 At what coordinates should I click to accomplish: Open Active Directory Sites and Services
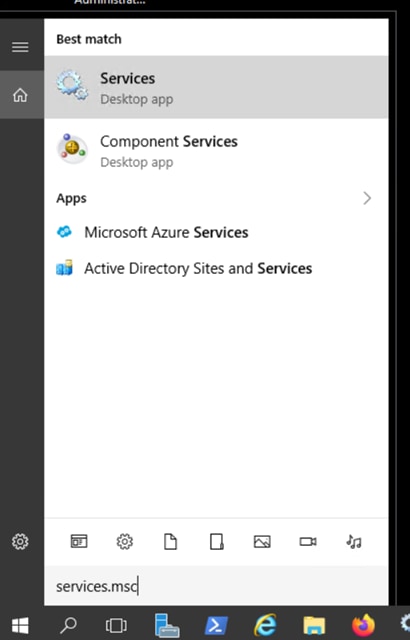tap(216, 268)
